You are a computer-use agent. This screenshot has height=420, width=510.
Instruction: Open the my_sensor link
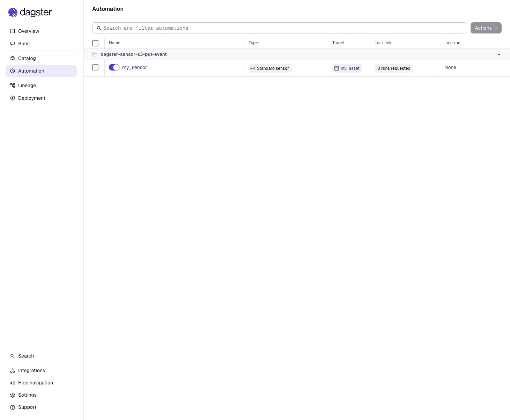pos(134,67)
